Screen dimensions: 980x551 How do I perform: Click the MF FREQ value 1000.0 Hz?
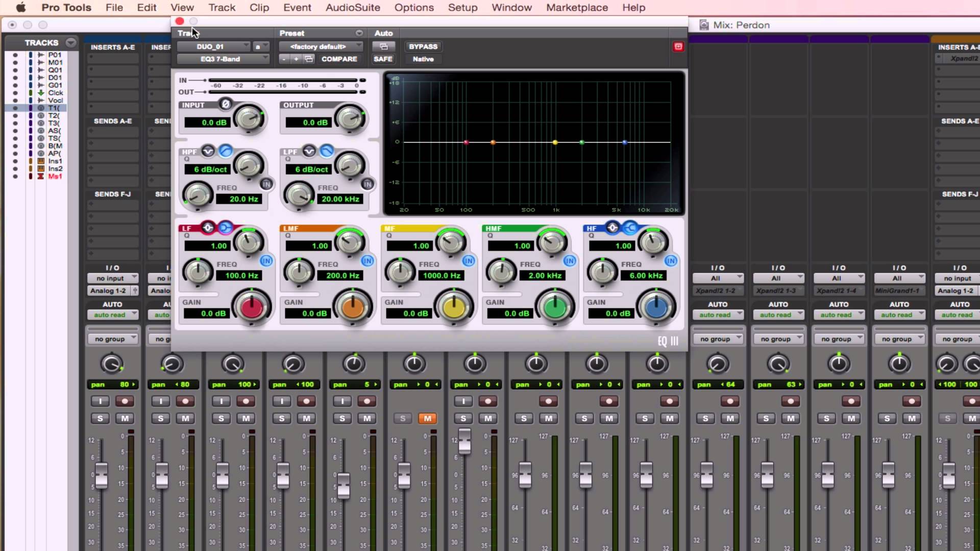coord(442,275)
